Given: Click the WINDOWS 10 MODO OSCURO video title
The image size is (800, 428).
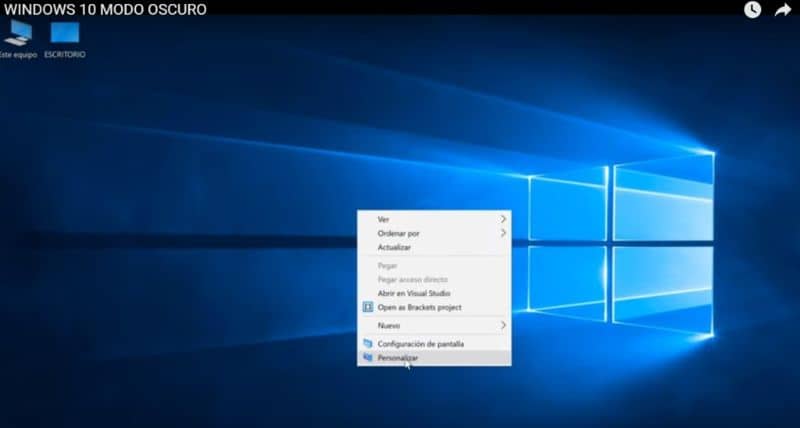Looking at the screenshot, I should (x=105, y=9).
